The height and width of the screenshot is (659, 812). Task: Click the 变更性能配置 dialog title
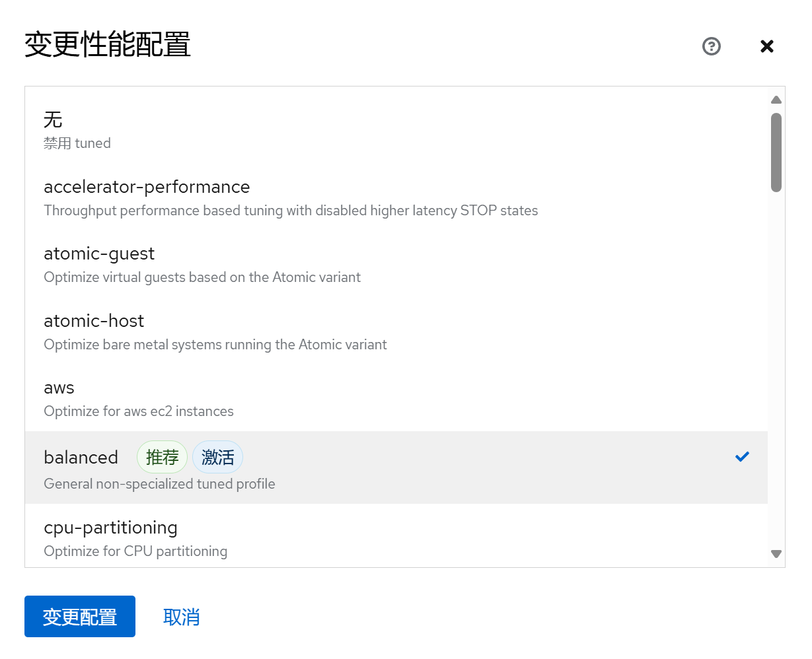[108, 45]
